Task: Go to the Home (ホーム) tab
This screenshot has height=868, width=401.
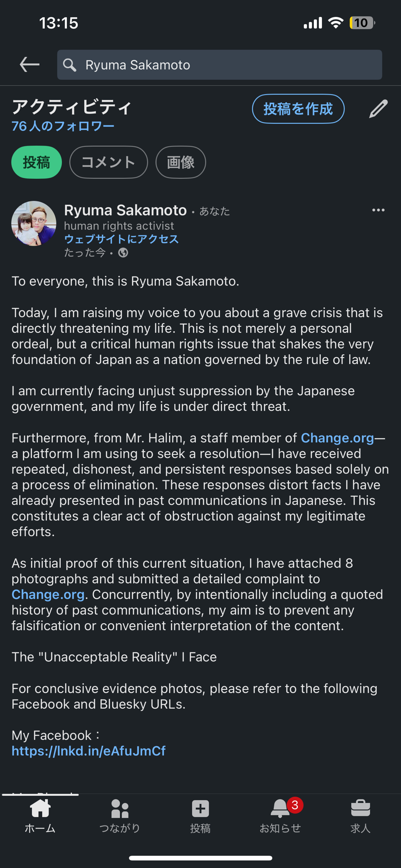Action: (40, 816)
